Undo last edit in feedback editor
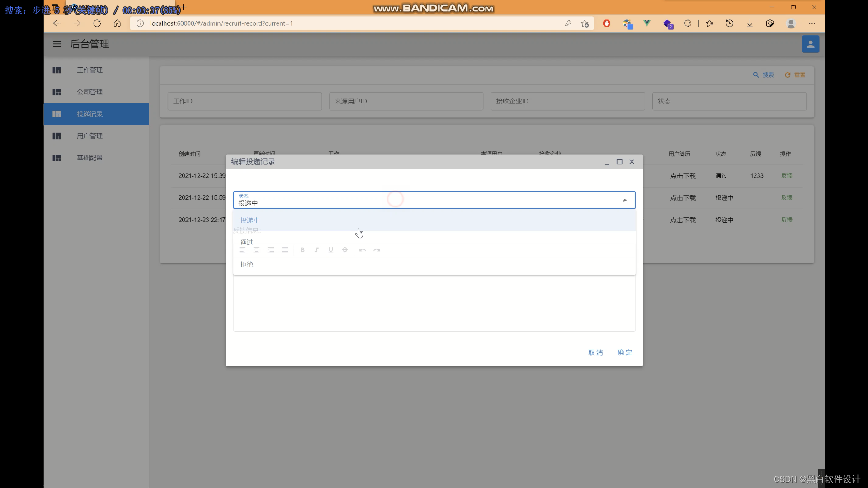The width and height of the screenshot is (868, 488). click(x=363, y=250)
